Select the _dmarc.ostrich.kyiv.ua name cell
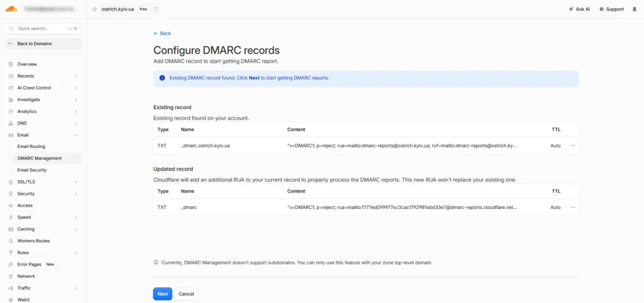Screen dimensions: 644x303 click(x=206, y=146)
